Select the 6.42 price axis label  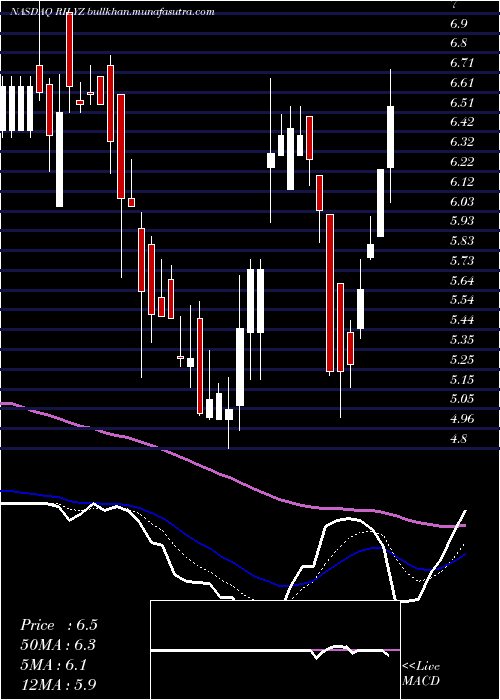click(461, 122)
